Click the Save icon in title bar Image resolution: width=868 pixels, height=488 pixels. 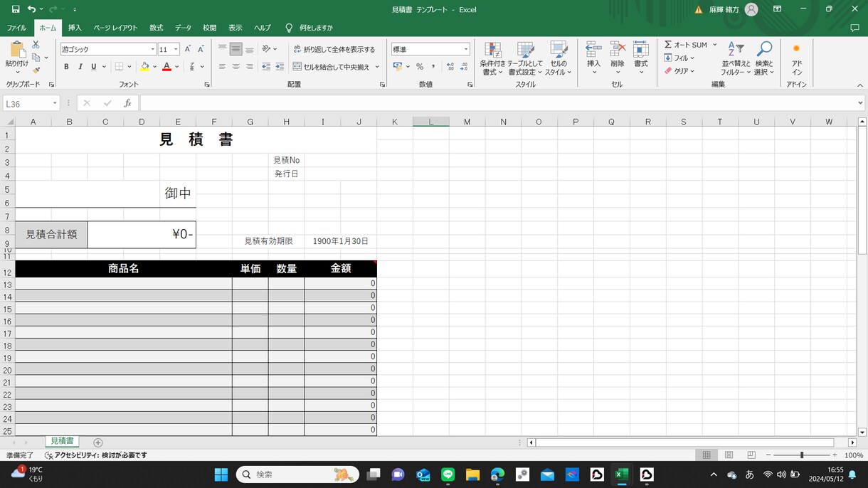coord(16,9)
